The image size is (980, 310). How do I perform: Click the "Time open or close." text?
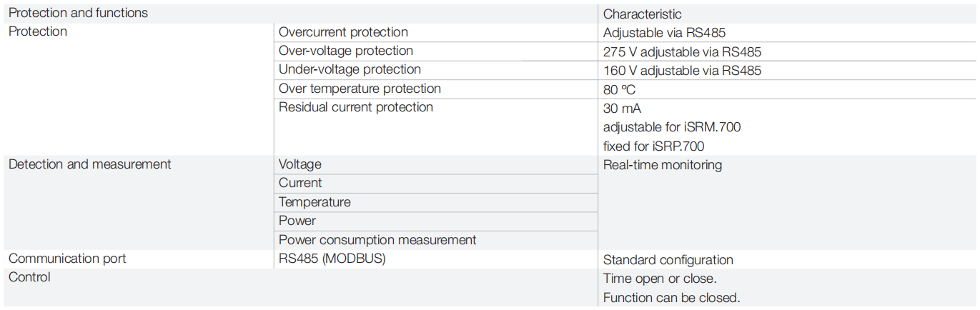(x=659, y=279)
